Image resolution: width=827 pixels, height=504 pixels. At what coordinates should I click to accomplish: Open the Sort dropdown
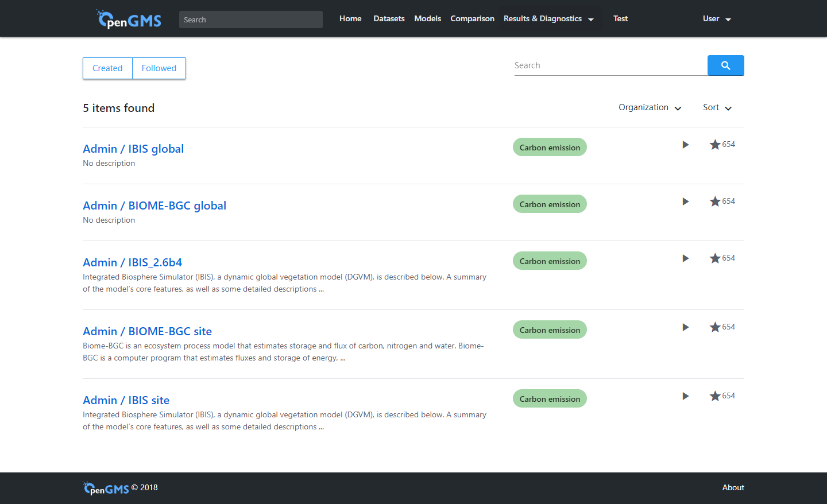coord(717,108)
